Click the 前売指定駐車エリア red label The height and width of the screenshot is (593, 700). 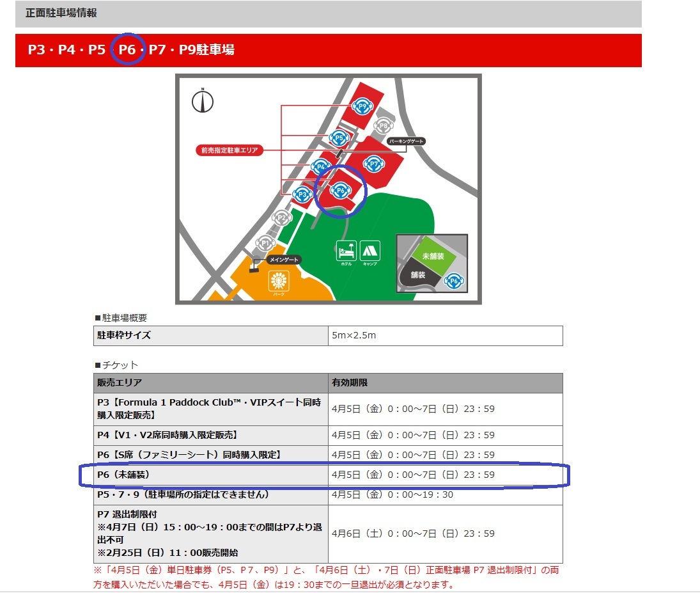(x=230, y=150)
